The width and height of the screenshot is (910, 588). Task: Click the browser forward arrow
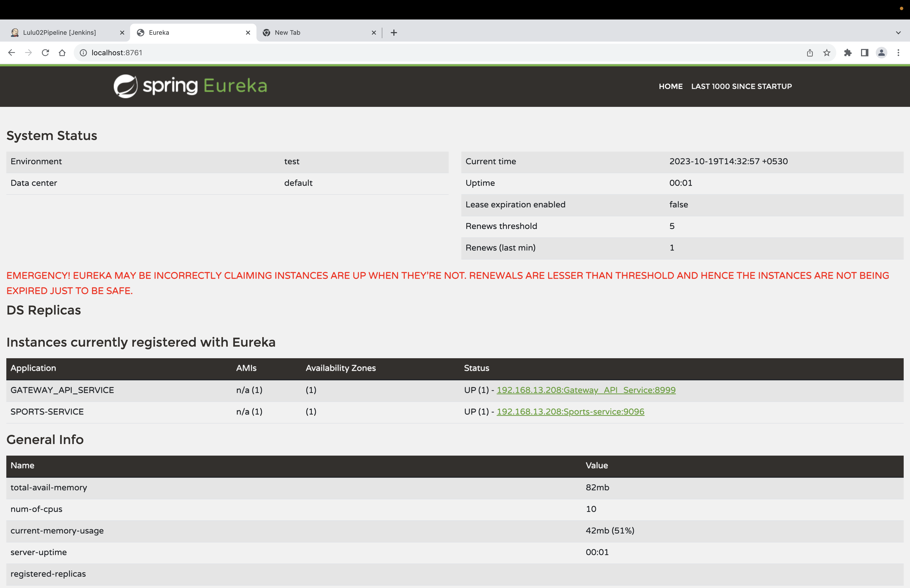pos(28,53)
